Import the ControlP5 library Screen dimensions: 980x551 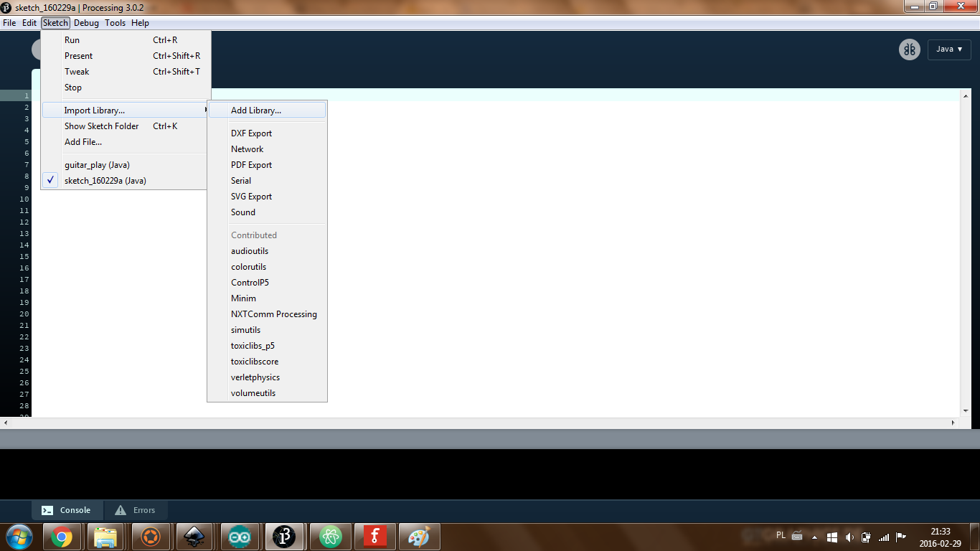pos(267,283)
